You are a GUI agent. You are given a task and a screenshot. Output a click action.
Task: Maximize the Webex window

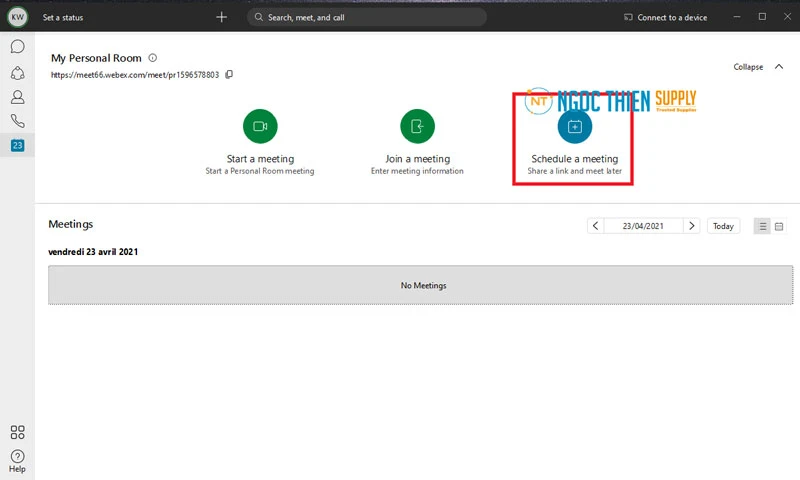762,17
